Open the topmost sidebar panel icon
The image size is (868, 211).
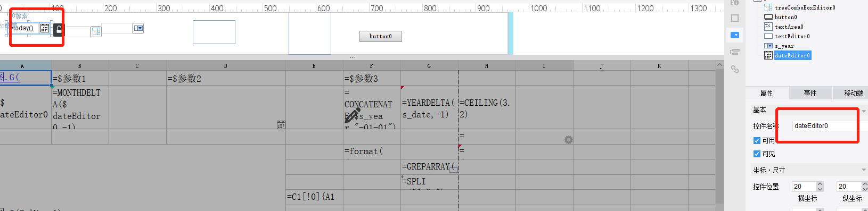click(x=735, y=3)
